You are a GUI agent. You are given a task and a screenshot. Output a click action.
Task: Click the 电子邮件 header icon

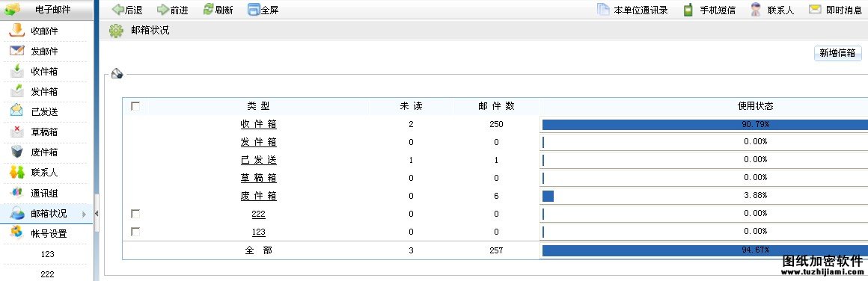pos(13,9)
